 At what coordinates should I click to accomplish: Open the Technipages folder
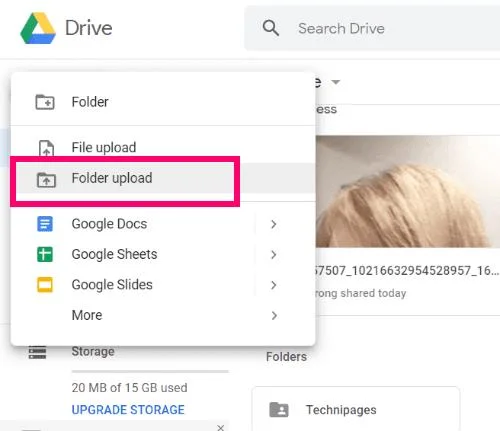point(356,409)
